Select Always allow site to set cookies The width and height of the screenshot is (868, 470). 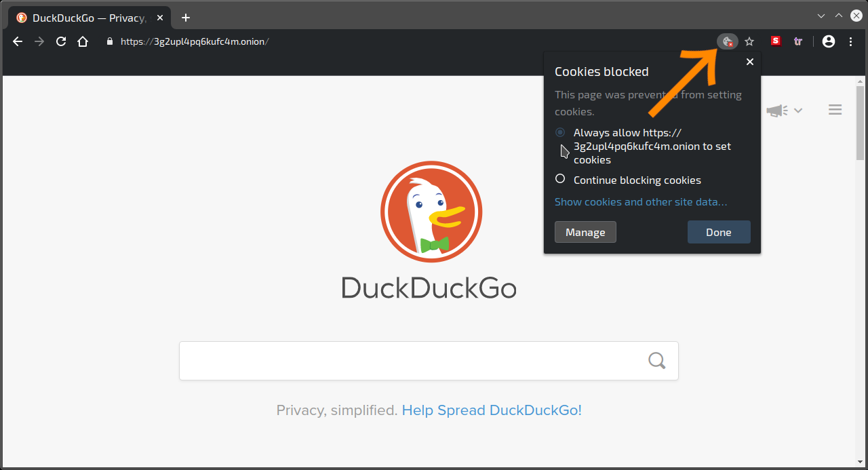(x=560, y=132)
